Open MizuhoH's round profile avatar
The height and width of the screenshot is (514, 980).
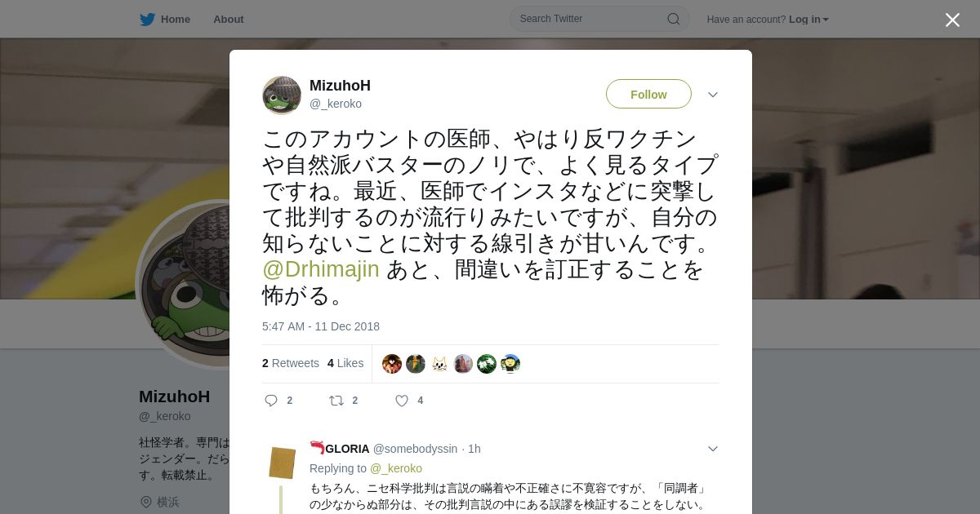point(282,95)
